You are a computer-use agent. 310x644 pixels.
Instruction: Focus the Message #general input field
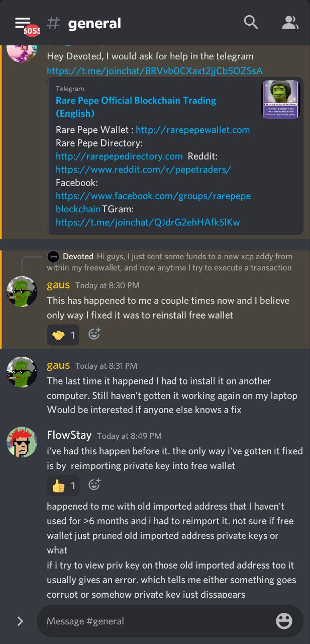[x=156, y=621]
